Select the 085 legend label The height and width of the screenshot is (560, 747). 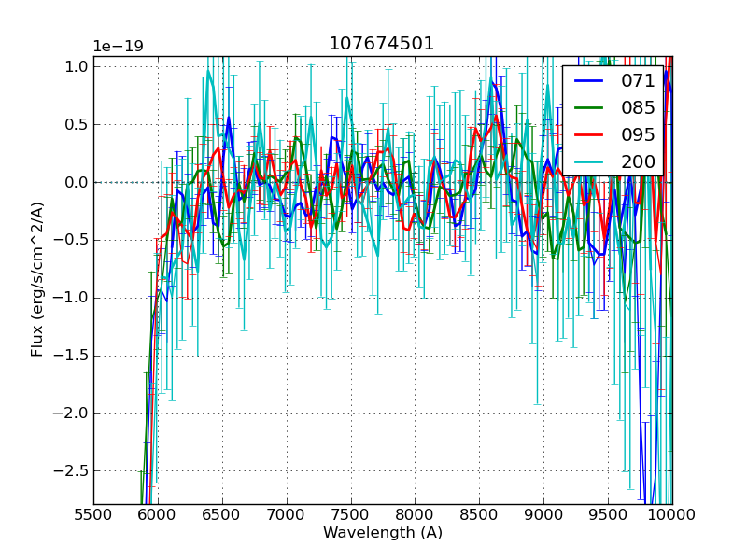638,107
